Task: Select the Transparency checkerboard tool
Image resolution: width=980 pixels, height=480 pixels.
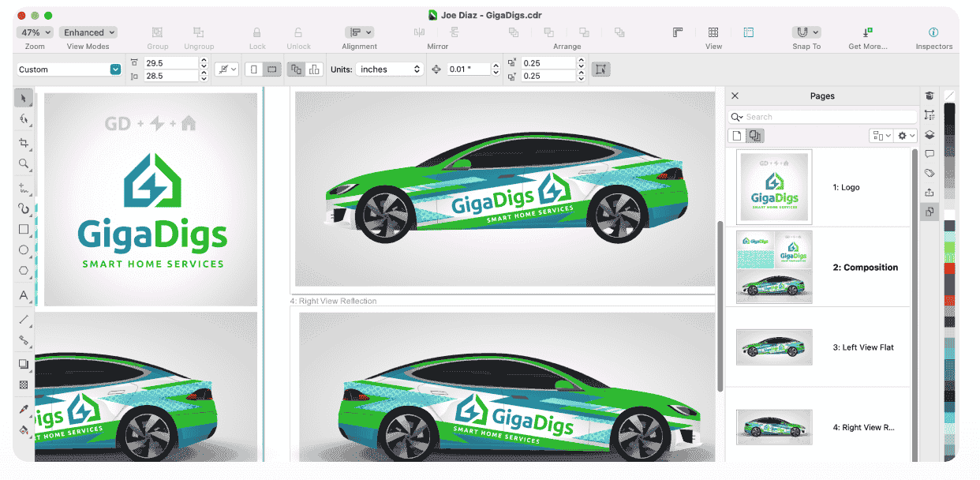Action: (x=24, y=384)
